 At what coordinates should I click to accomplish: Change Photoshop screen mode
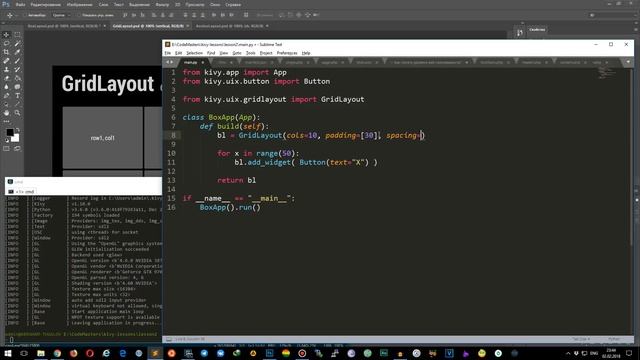[17, 149]
